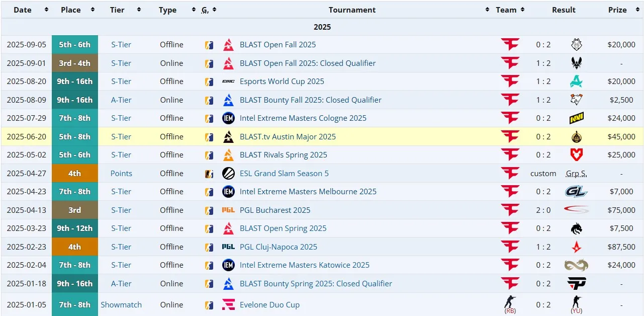Click the Points tier link
Screen dimensions: 644x316
click(121, 174)
